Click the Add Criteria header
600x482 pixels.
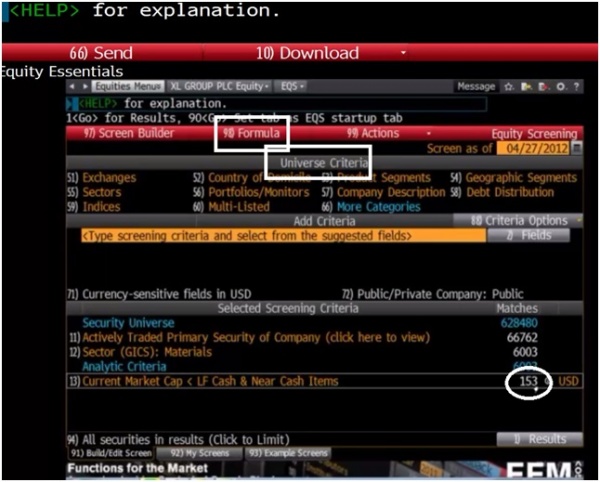pos(324,221)
